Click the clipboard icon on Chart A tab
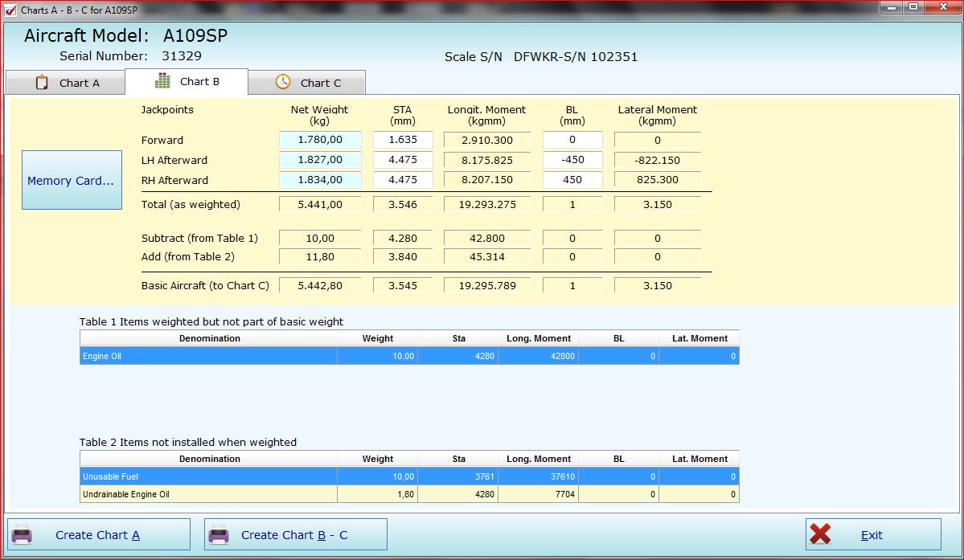The width and height of the screenshot is (964, 560). pos(42,83)
